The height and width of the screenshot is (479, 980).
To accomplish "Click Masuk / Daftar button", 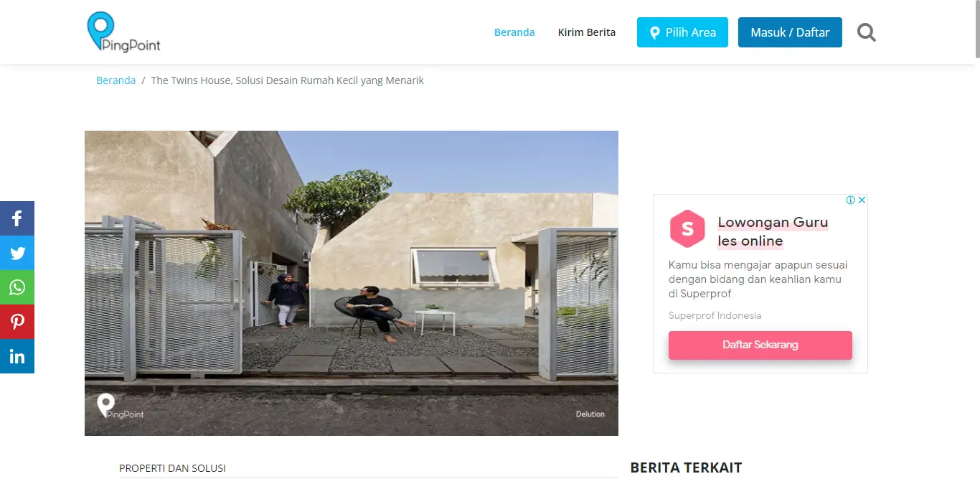I will 790,32.
